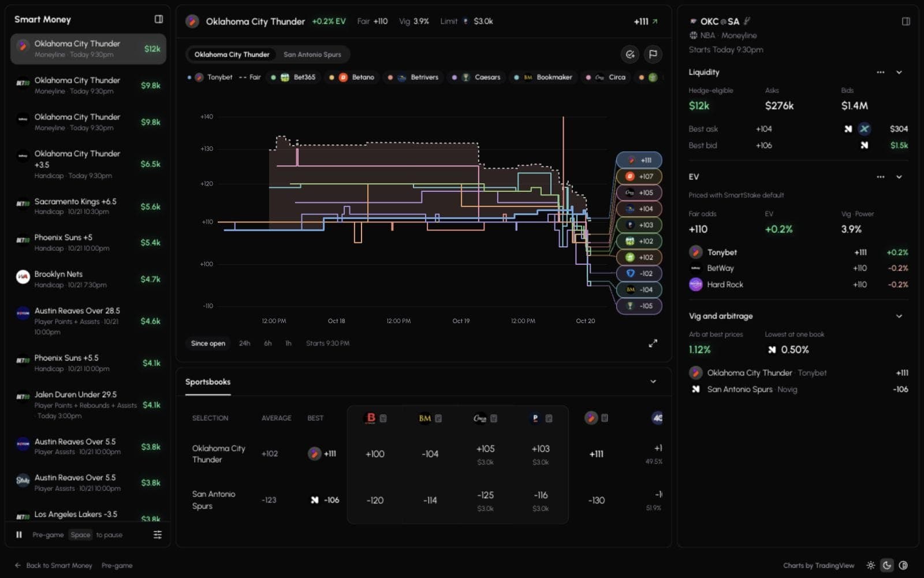
Task: Pause the Smart Money feed
Action: 19,535
